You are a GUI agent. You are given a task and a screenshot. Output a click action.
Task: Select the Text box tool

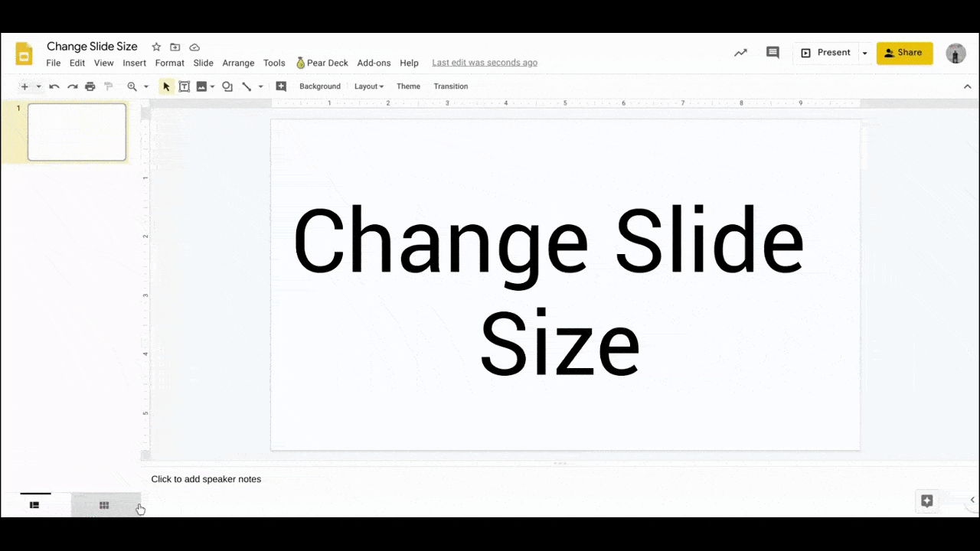(185, 86)
